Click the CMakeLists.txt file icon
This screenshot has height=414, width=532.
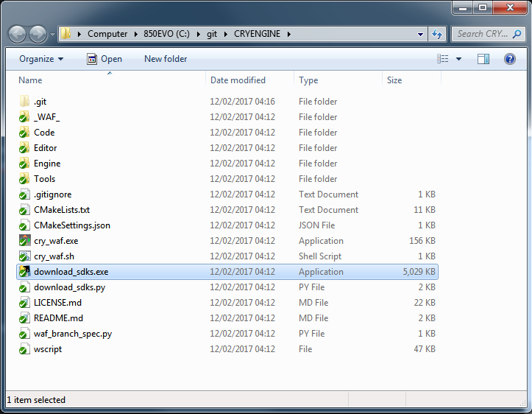click(x=24, y=210)
